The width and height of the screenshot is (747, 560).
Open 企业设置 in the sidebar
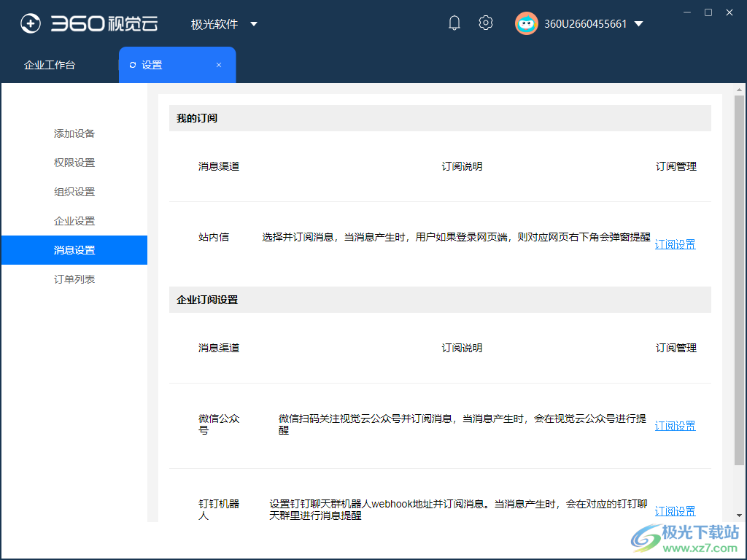74,221
